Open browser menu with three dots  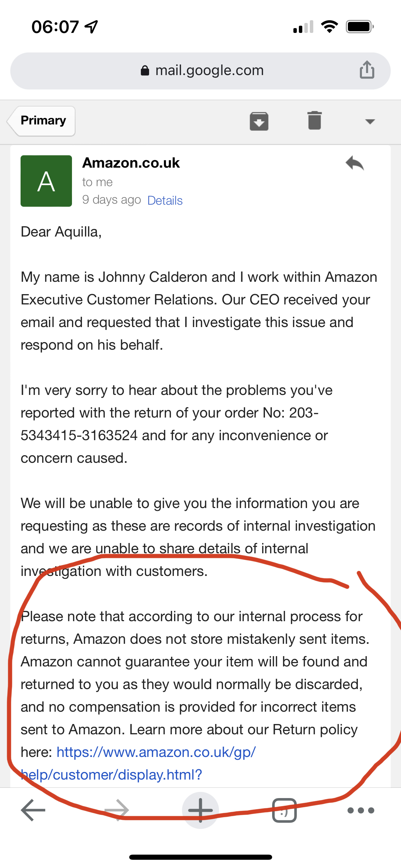(361, 810)
